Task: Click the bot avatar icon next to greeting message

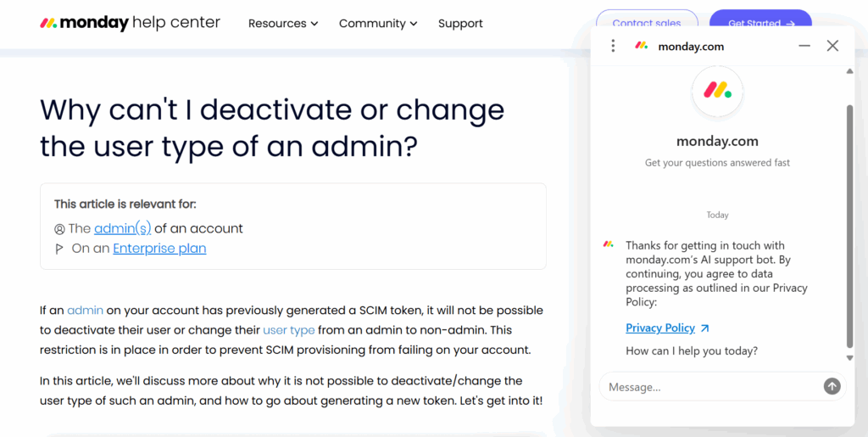Action: click(609, 244)
